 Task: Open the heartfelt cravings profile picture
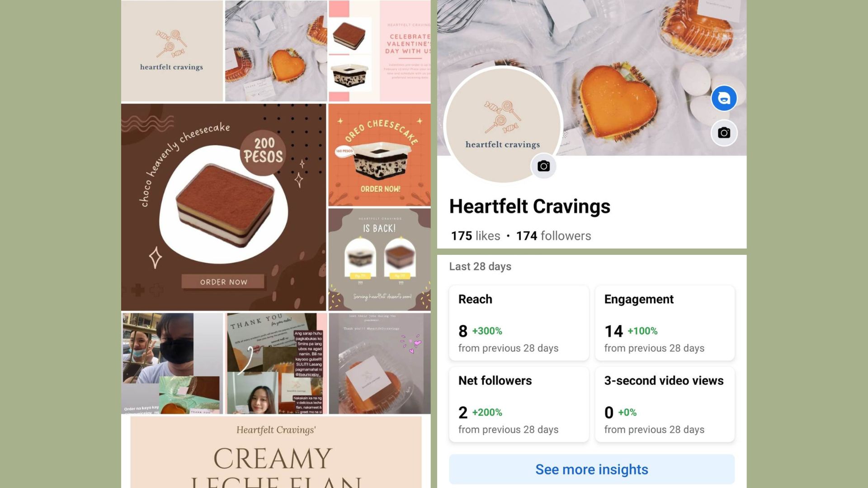tap(503, 125)
